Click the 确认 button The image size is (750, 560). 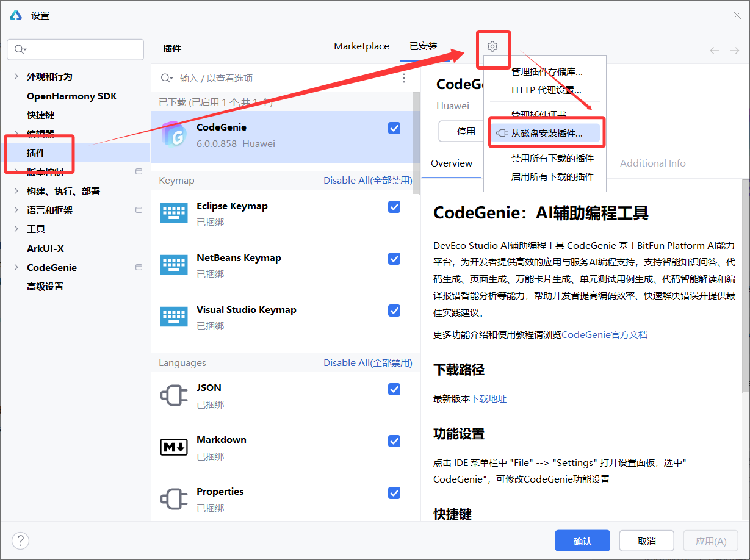(x=582, y=541)
